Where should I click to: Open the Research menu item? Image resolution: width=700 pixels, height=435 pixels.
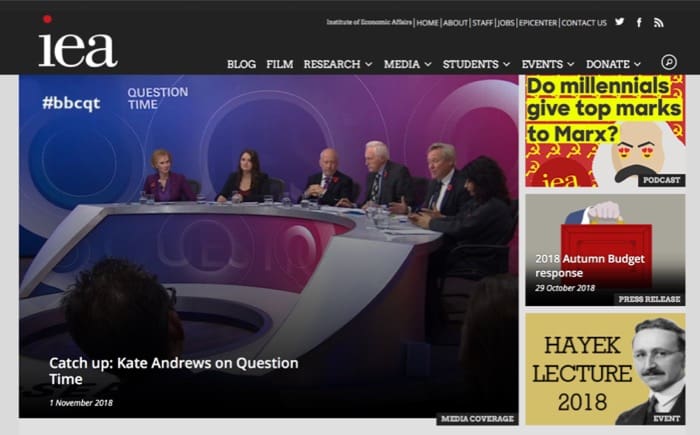pos(332,64)
